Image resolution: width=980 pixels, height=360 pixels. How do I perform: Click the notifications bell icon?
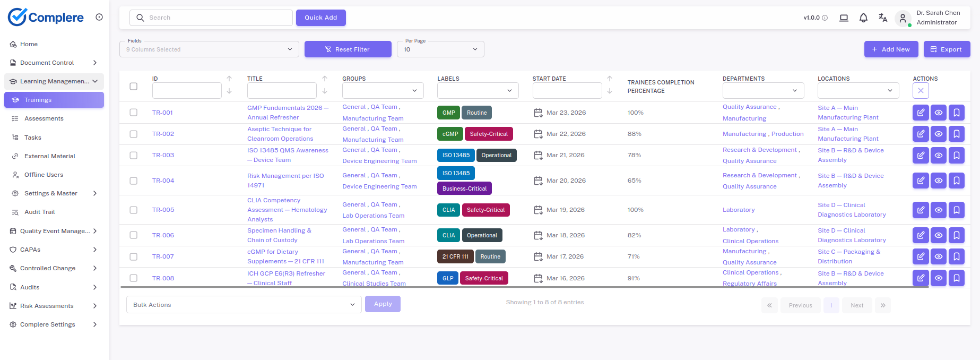coord(863,18)
